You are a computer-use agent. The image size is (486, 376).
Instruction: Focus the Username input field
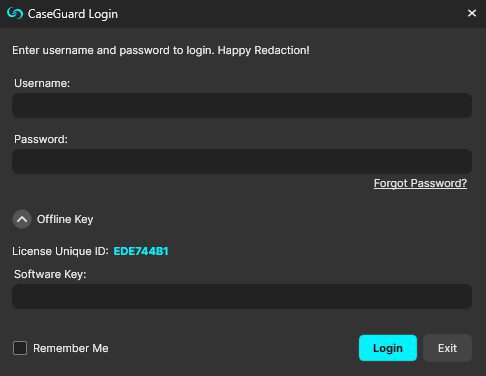[242, 105]
